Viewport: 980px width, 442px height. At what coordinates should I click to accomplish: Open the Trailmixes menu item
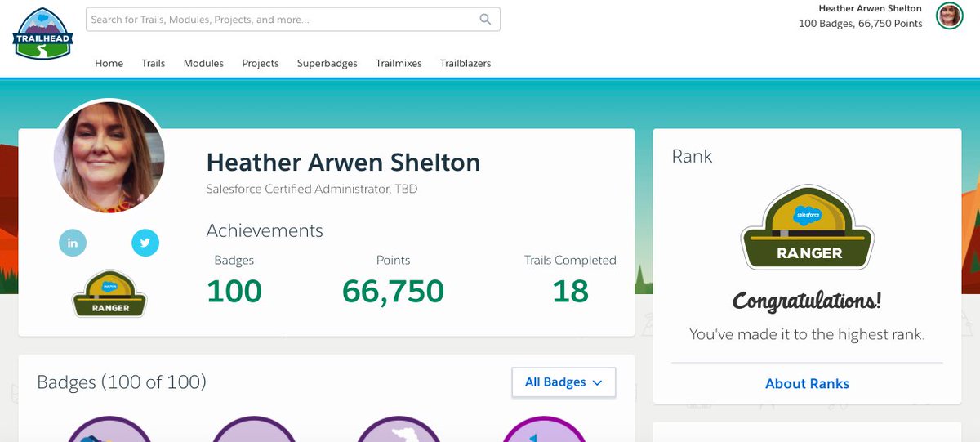[399, 63]
